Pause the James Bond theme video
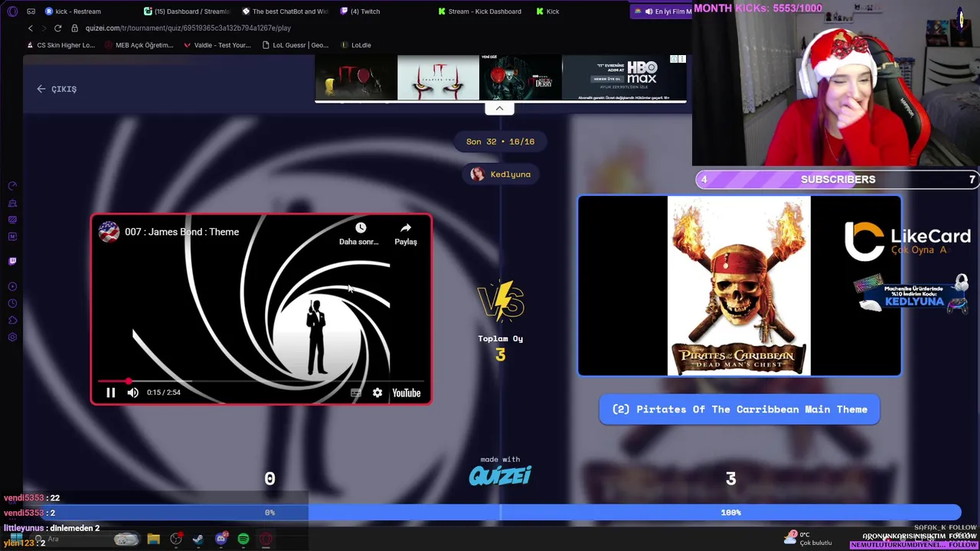 point(110,393)
